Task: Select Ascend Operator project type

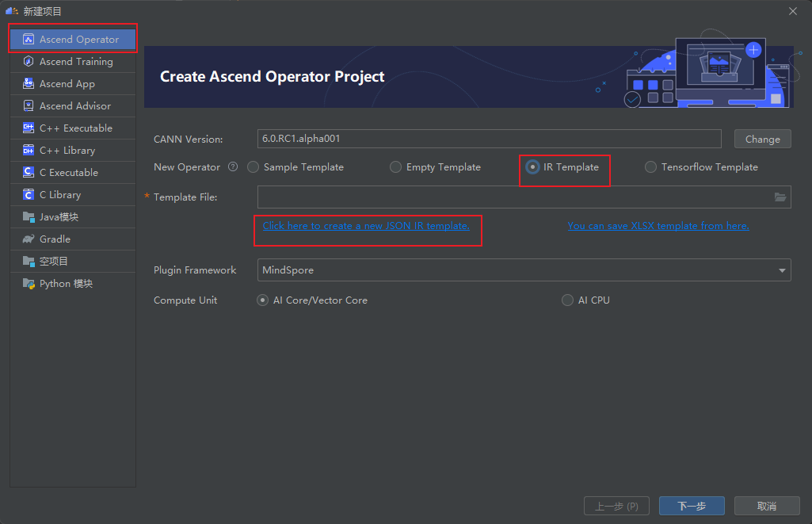Action: 73,40
